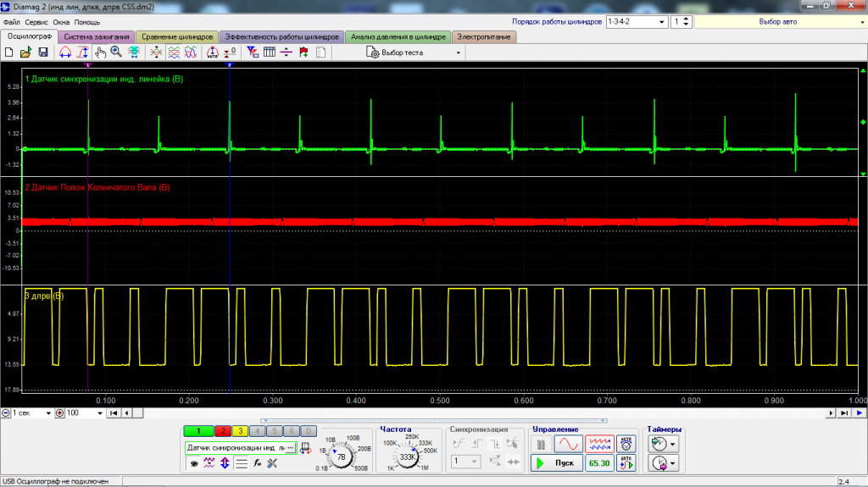Click the zero level reset icon
Image resolution: width=868 pixels, height=487 pixels.
[230, 53]
